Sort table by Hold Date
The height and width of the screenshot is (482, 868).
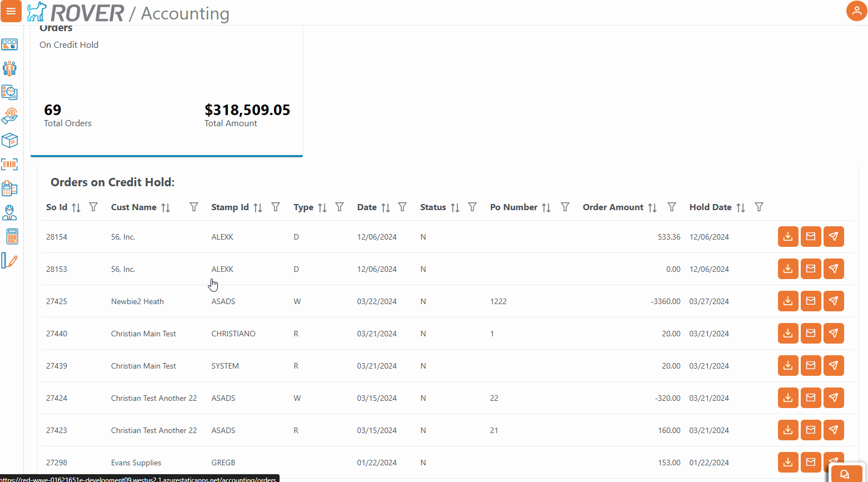coord(740,207)
